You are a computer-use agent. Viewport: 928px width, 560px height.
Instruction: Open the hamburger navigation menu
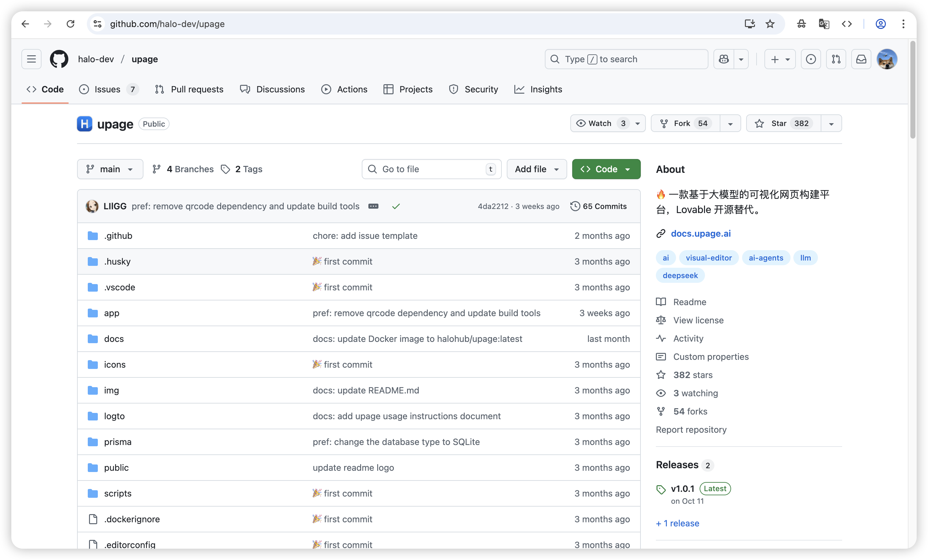pyautogui.click(x=31, y=59)
